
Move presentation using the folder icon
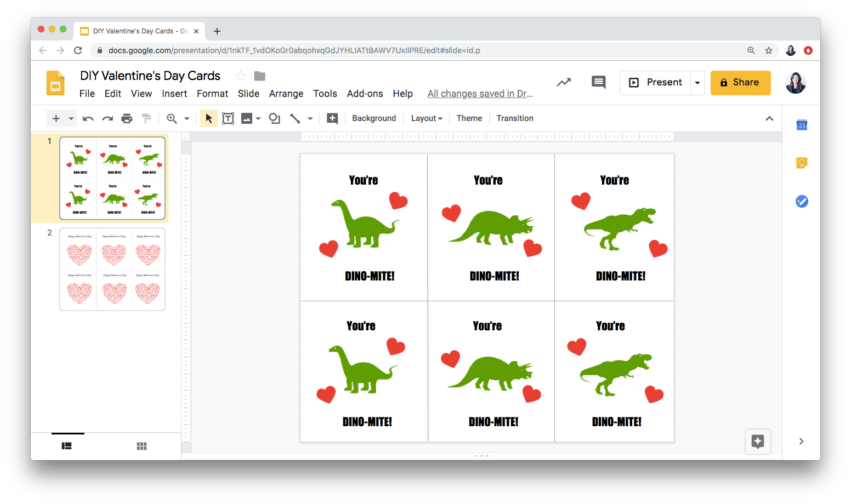click(x=260, y=76)
